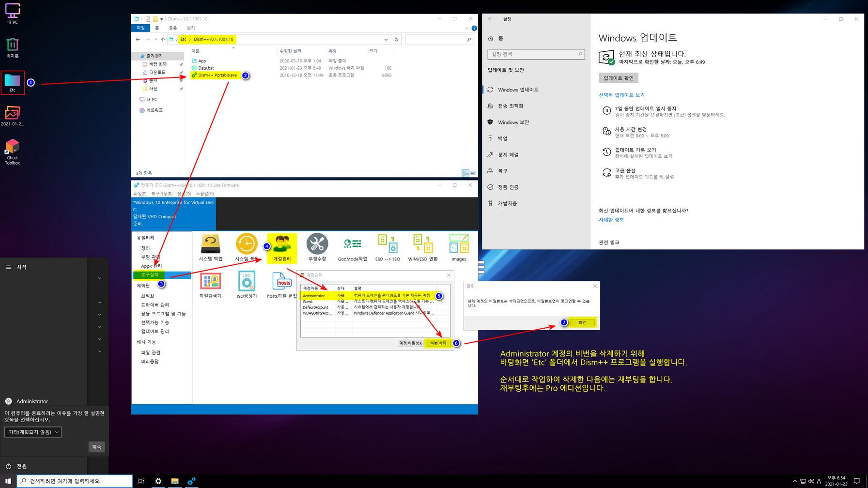Open File Explorer from the taskbar
The height and width of the screenshot is (488, 868).
(175, 481)
